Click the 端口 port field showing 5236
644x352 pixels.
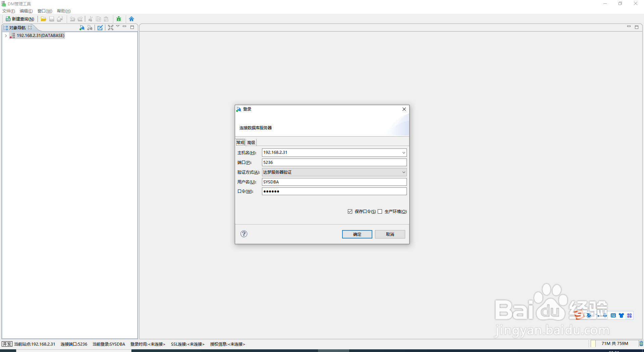334,162
